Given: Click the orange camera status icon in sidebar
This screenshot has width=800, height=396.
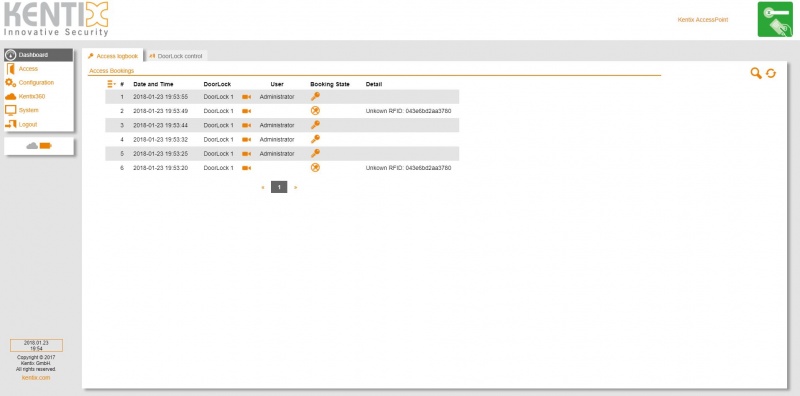Looking at the screenshot, I should coord(45,146).
